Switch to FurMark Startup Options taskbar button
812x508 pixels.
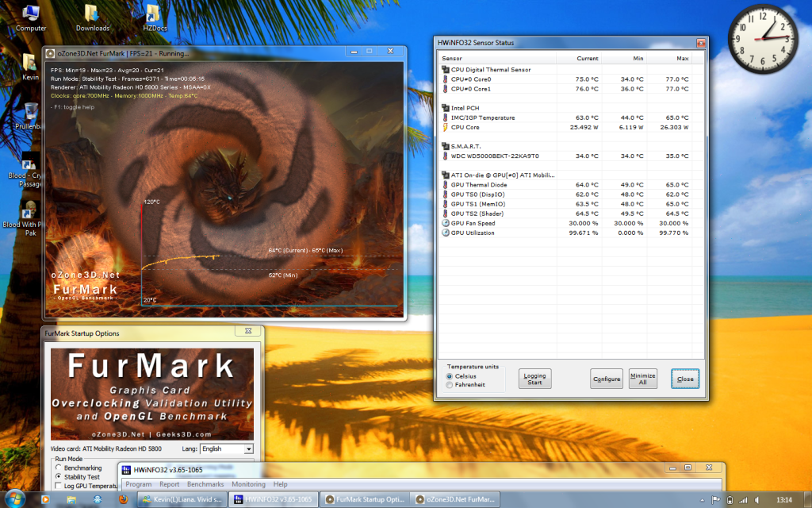(364, 500)
